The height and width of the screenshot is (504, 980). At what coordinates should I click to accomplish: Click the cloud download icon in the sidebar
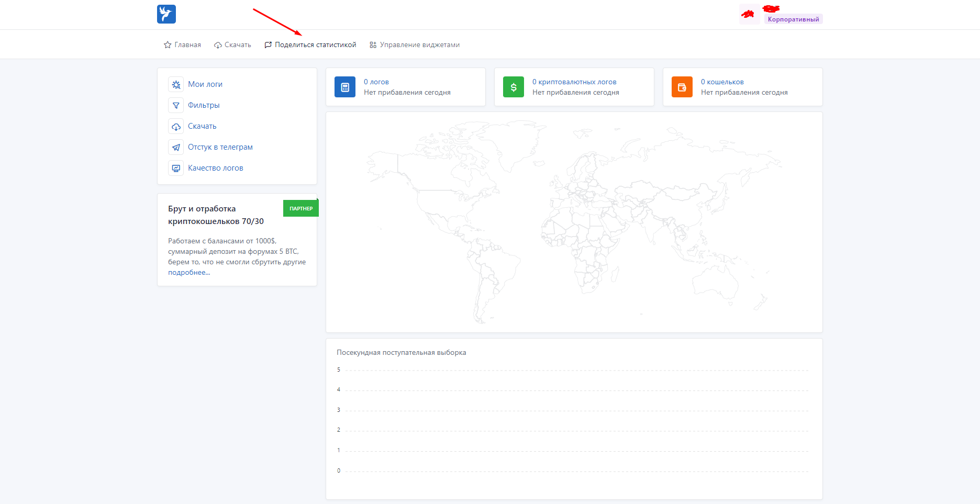[x=176, y=126]
